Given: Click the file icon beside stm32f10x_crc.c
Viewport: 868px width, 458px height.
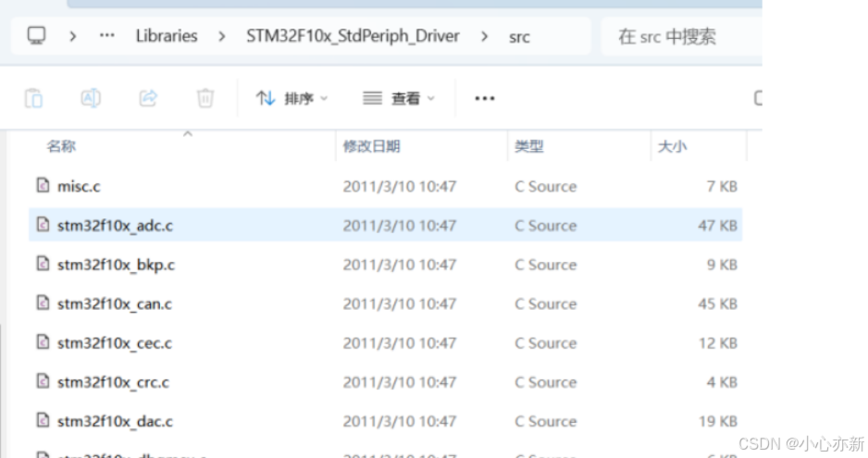Looking at the screenshot, I should 43,381.
